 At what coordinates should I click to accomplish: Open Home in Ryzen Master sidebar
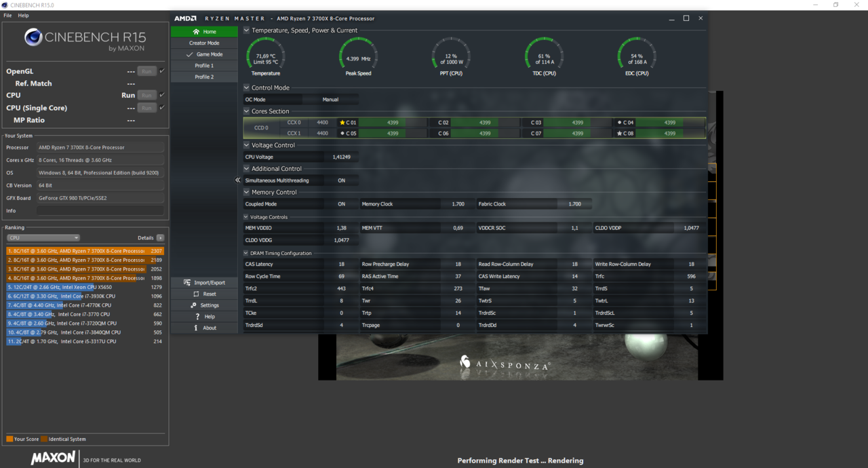pos(204,32)
